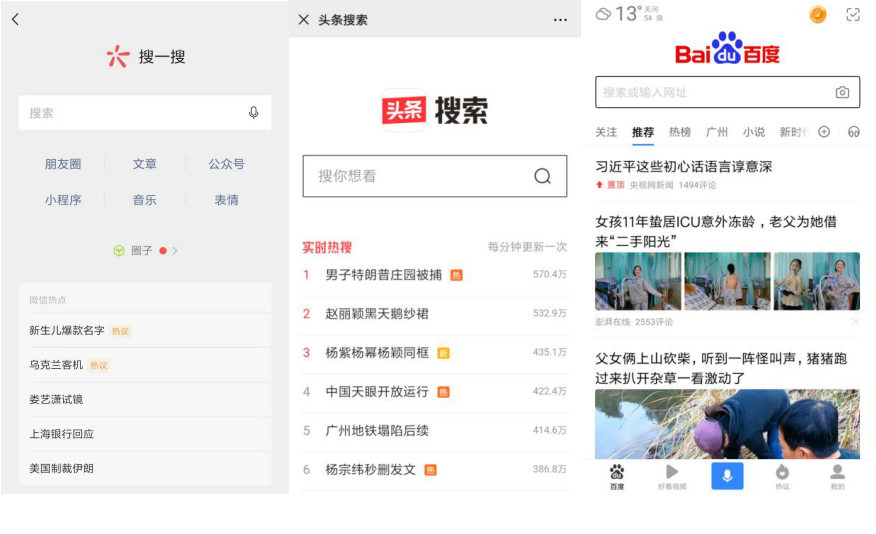The width and height of the screenshot is (876, 534).
Task: Tap the weather cloud icon in Baidu
Action: [x=603, y=14]
